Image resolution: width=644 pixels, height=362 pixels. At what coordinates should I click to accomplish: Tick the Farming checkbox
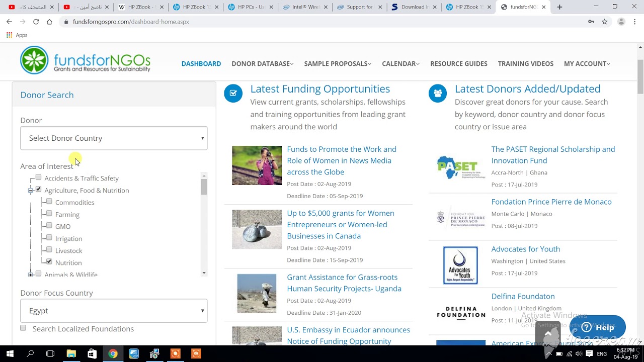(x=49, y=214)
